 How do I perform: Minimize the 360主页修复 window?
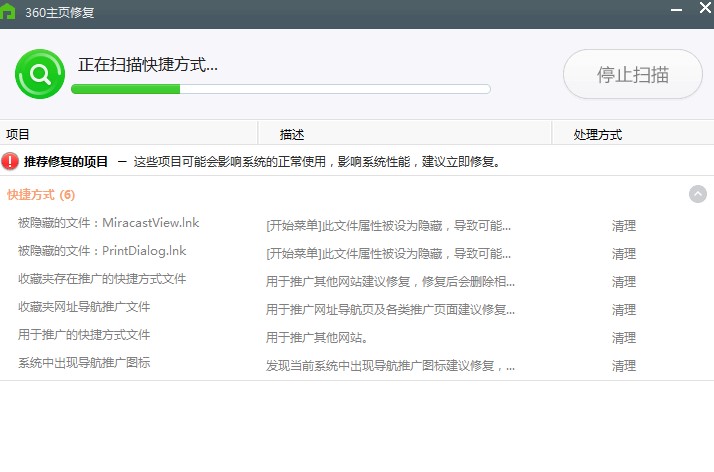point(677,10)
